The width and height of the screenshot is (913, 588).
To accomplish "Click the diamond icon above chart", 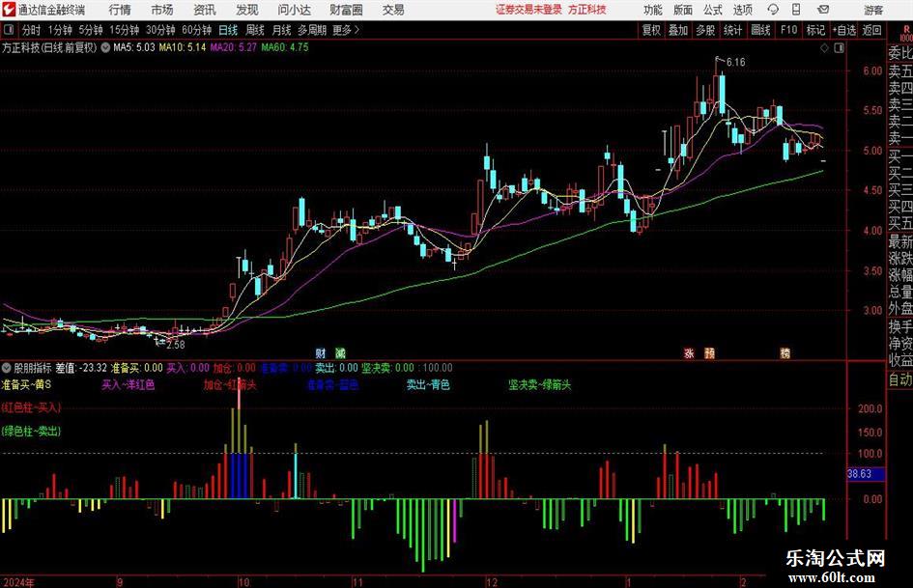I will pos(824,48).
